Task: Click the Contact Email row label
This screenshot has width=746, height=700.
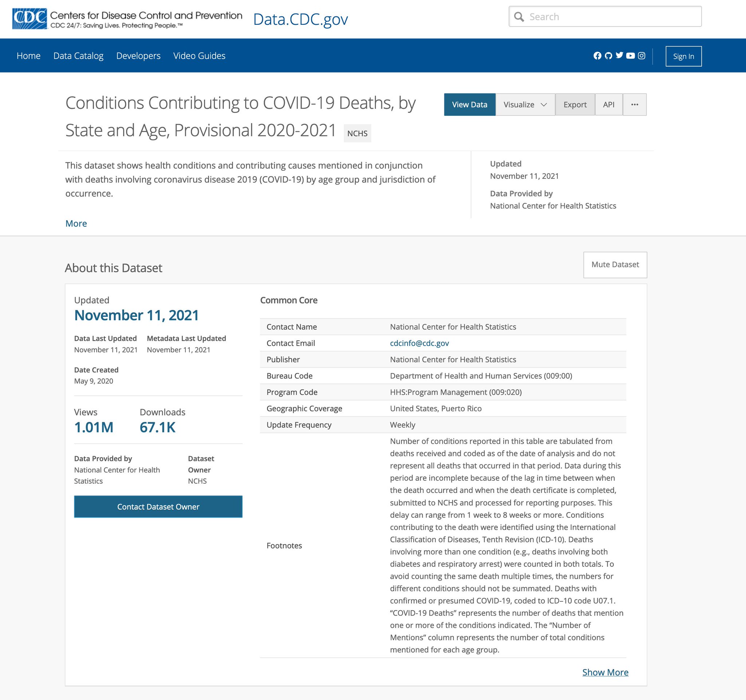Action: 290,343
